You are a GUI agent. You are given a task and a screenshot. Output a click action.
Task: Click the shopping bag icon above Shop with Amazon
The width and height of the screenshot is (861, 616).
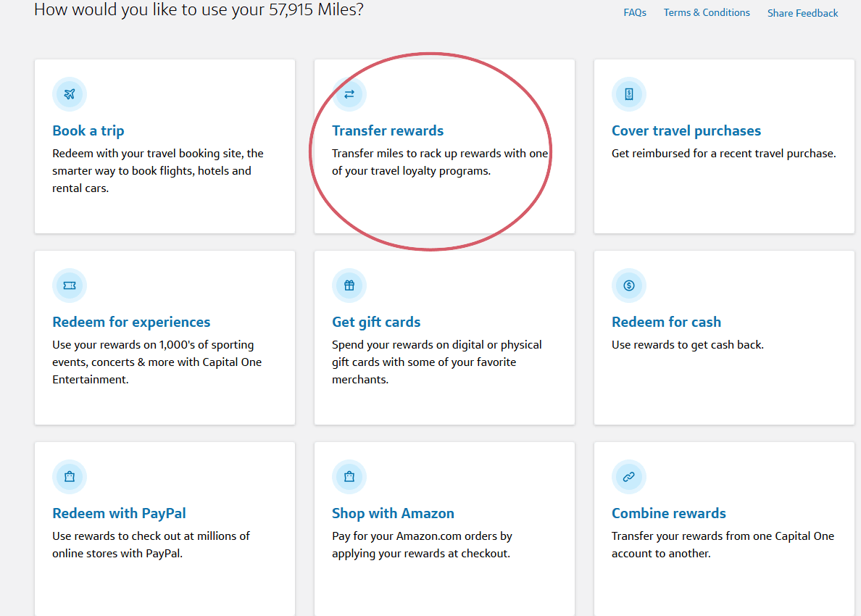(349, 477)
